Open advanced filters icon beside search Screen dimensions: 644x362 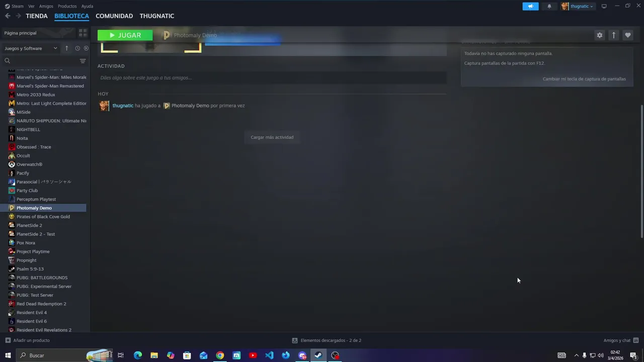point(83,61)
